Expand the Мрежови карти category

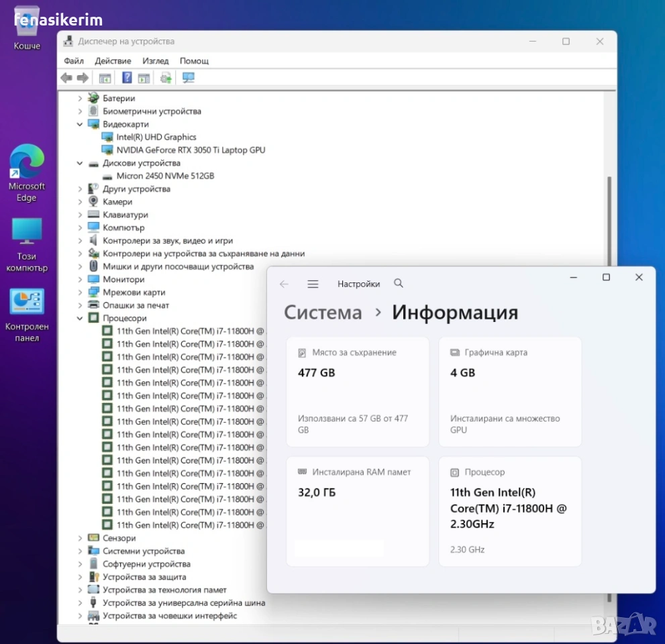coord(80,292)
